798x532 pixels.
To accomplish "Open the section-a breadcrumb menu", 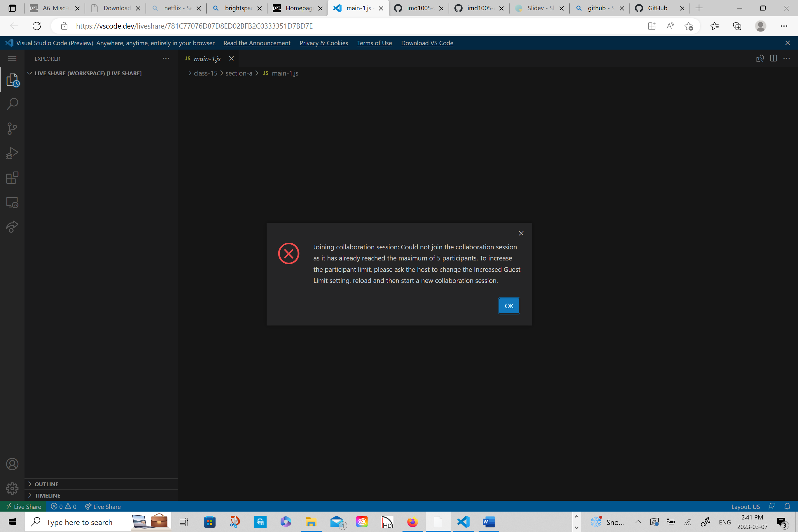I will click(239, 73).
